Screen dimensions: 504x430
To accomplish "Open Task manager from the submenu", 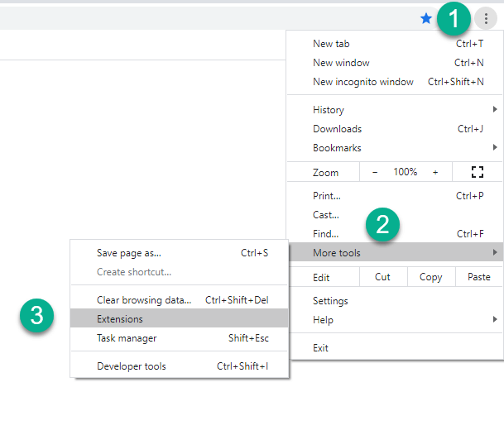I will [179, 338].
